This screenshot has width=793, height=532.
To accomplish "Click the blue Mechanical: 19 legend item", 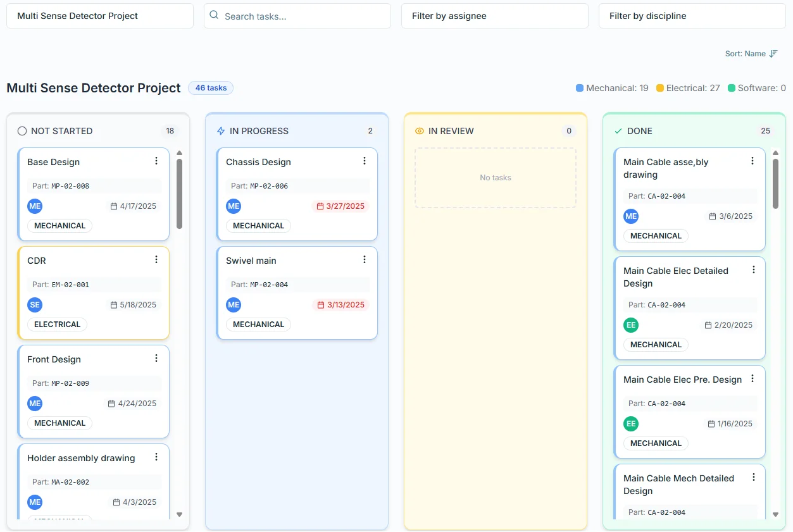I will (x=612, y=88).
